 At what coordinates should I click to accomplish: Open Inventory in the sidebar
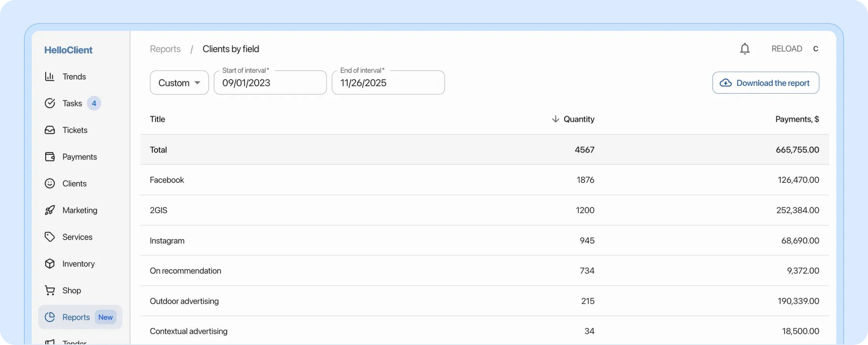[x=78, y=264]
